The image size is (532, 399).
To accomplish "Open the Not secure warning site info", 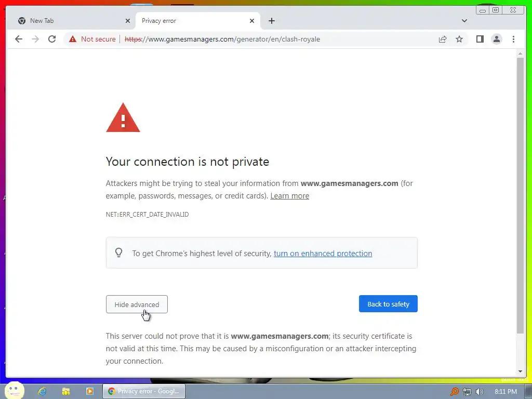I will pyautogui.click(x=92, y=39).
